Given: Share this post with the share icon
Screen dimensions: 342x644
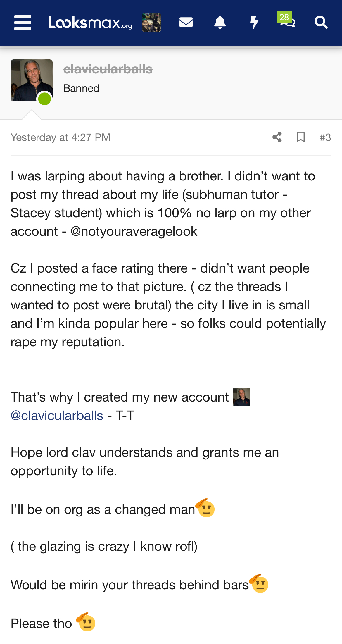Looking at the screenshot, I should coord(277,137).
